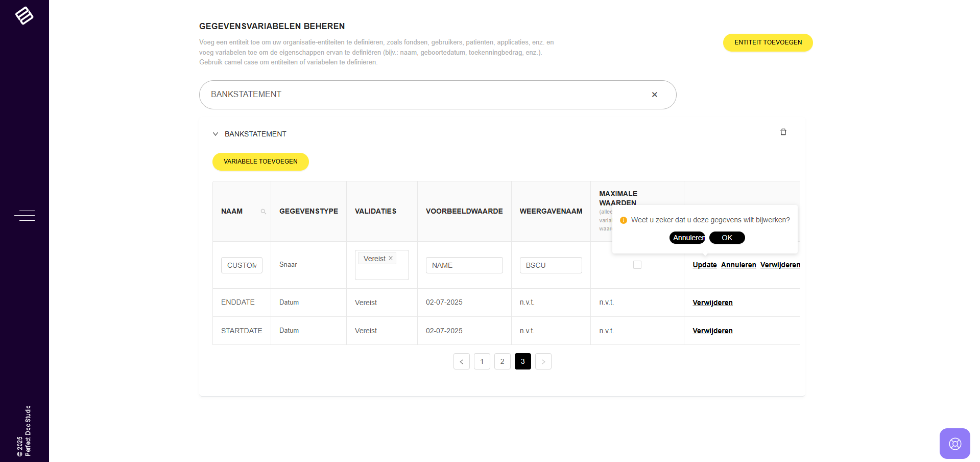This screenshot has width=980, height=462.
Task: Confirm update with OK button
Action: point(727,238)
